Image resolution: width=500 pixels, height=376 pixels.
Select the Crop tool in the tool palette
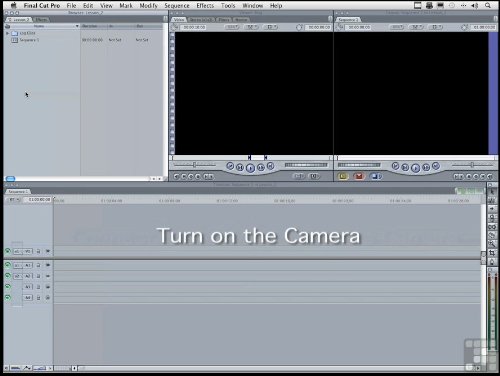(492, 253)
